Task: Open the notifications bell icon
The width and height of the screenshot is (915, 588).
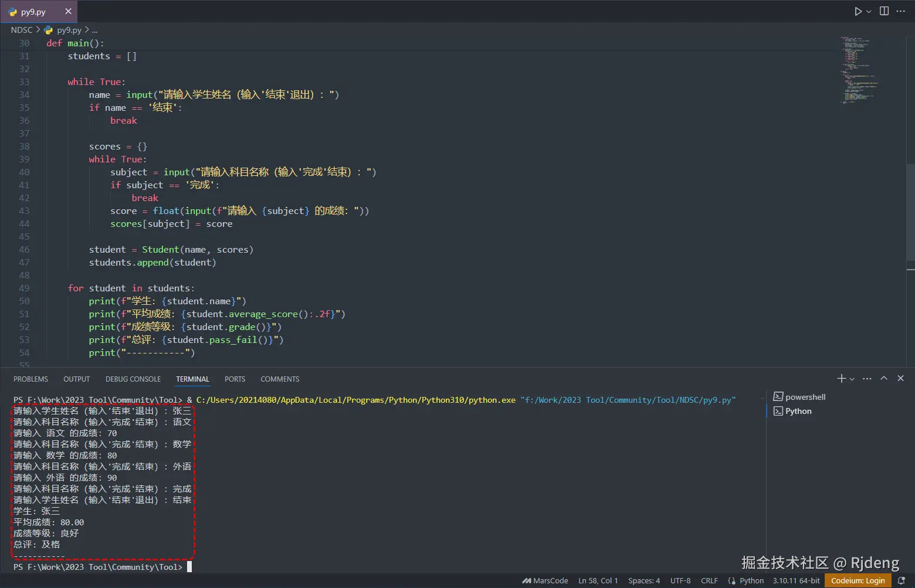Action: pos(902,580)
